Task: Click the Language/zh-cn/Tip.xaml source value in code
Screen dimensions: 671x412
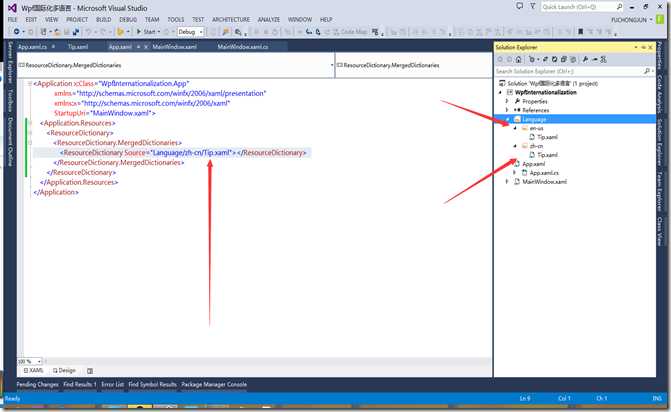Action: click(192, 153)
